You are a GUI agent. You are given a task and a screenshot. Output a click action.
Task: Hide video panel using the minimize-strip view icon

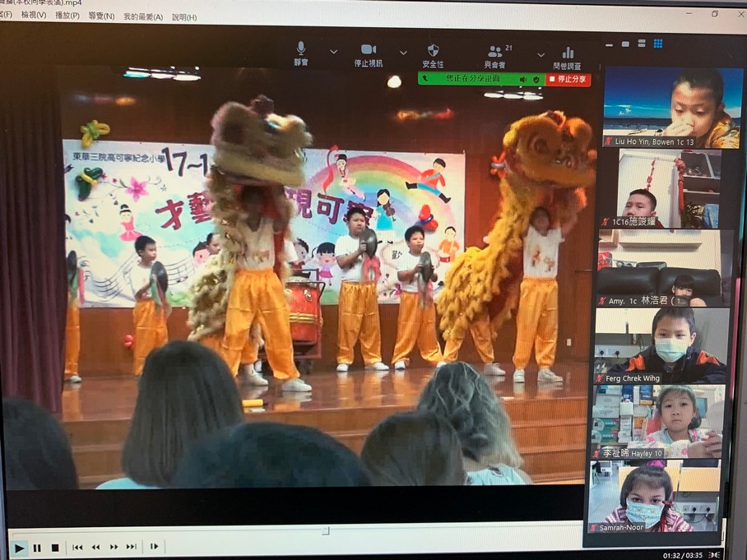click(x=610, y=45)
